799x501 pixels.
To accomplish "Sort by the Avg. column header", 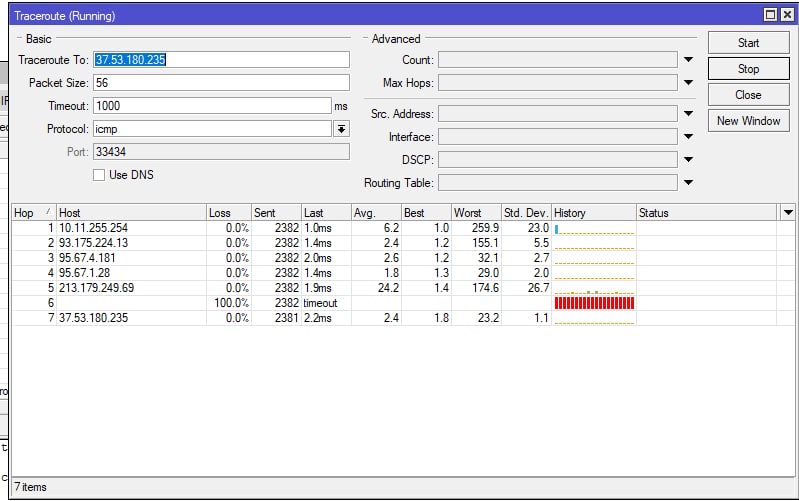I will pos(376,213).
